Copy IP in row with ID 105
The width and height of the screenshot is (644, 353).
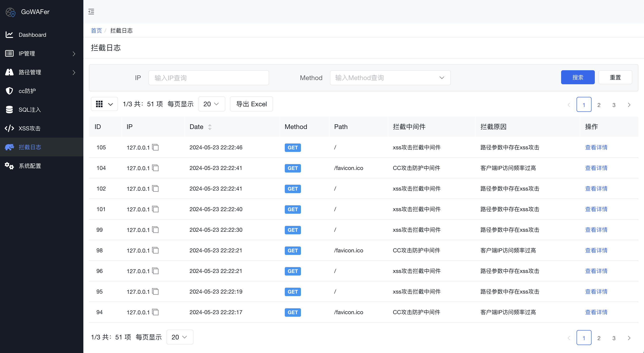pos(155,147)
